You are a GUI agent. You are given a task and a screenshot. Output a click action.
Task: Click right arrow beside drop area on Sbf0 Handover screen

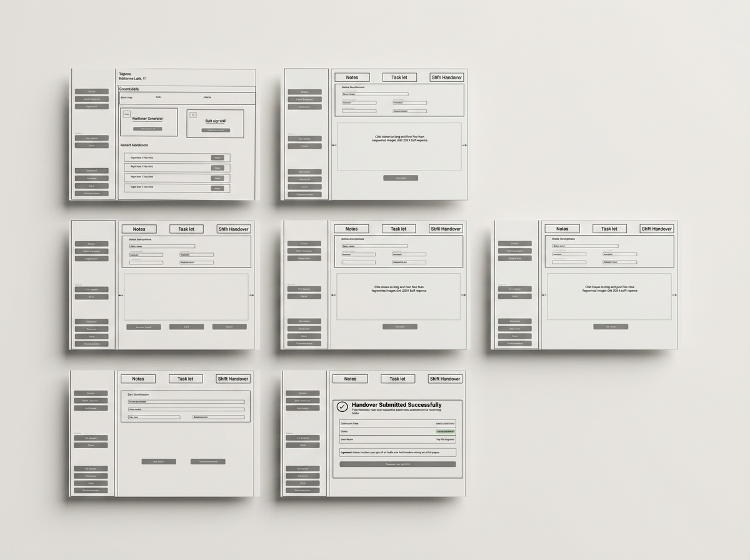[x=463, y=296]
